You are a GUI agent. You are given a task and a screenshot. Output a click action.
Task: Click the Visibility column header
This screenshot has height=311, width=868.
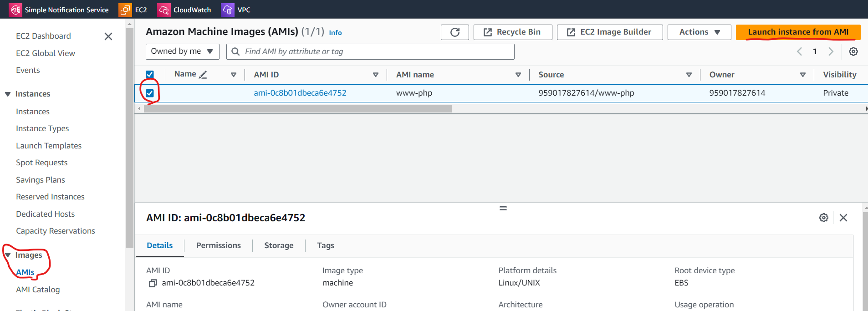click(839, 75)
